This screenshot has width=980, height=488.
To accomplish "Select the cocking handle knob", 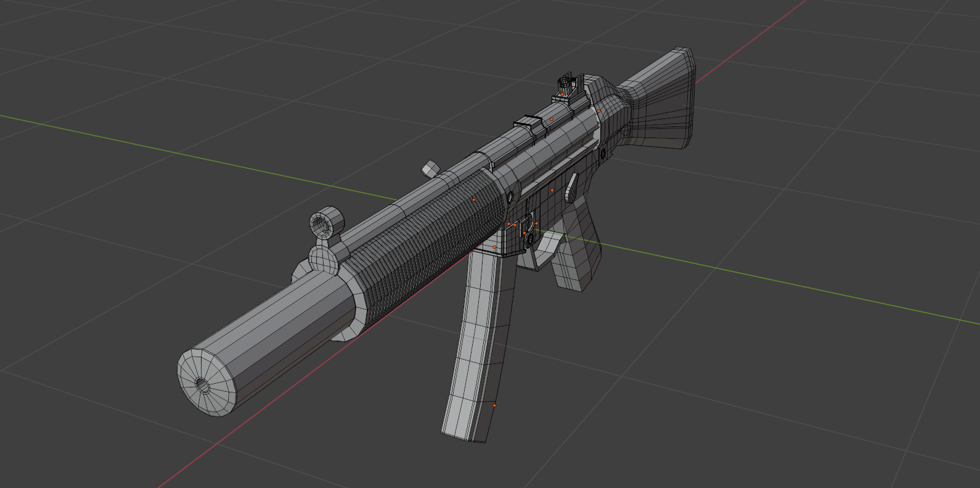I will tap(430, 168).
